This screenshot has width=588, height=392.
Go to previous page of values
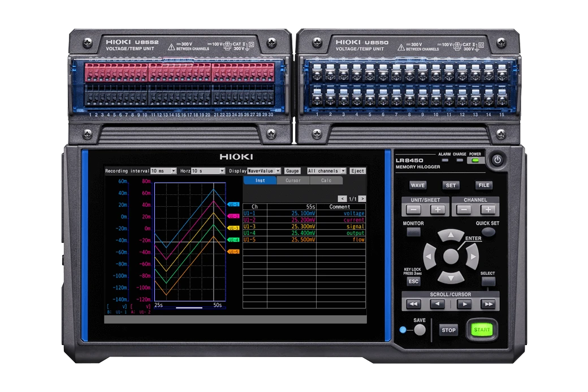[x=342, y=199]
